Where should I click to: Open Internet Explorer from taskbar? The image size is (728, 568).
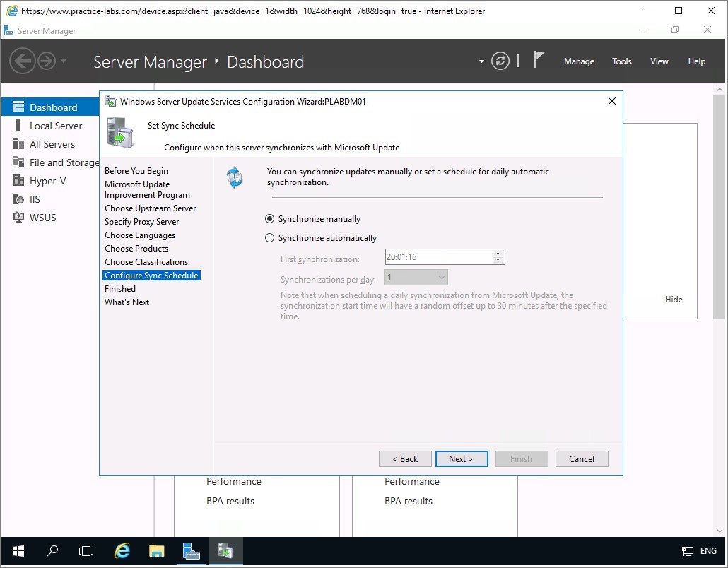123,551
